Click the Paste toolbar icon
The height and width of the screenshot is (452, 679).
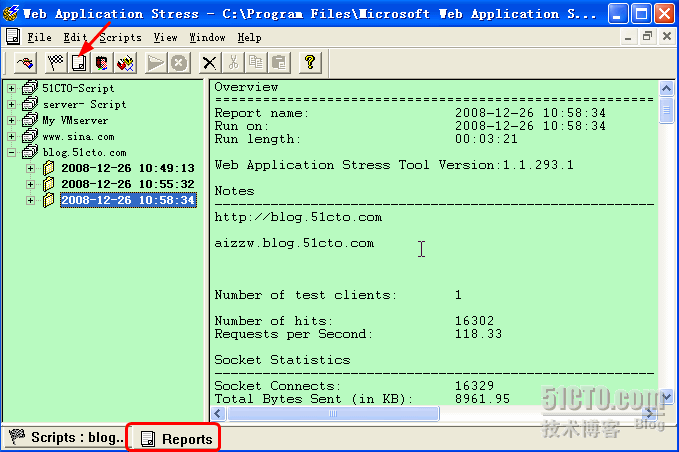(x=279, y=63)
